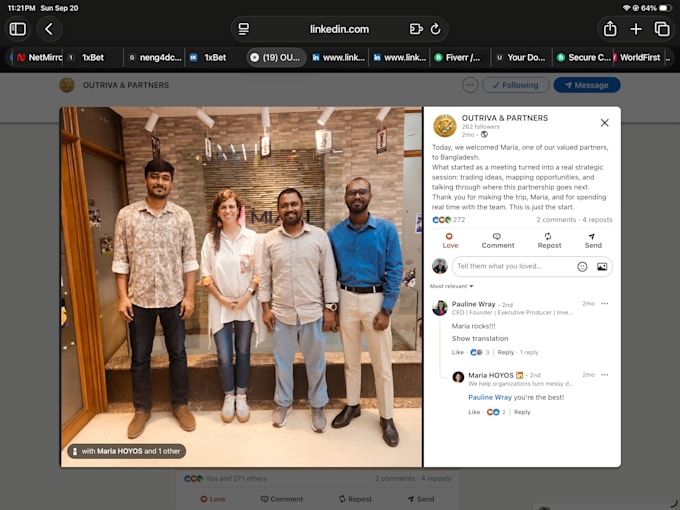Go back with the browser back arrow

(x=49, y=29)
